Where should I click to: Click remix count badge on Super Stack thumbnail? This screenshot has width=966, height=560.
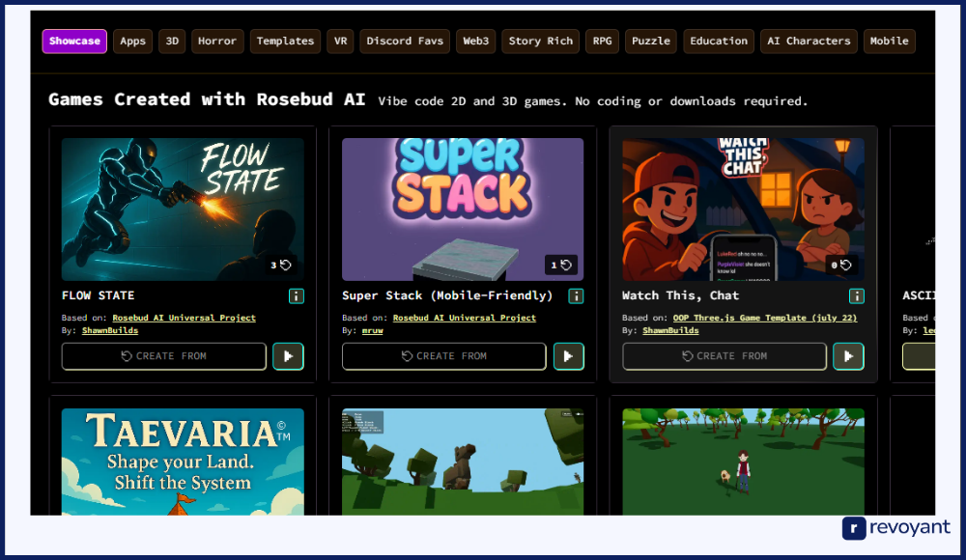[561, 265]
